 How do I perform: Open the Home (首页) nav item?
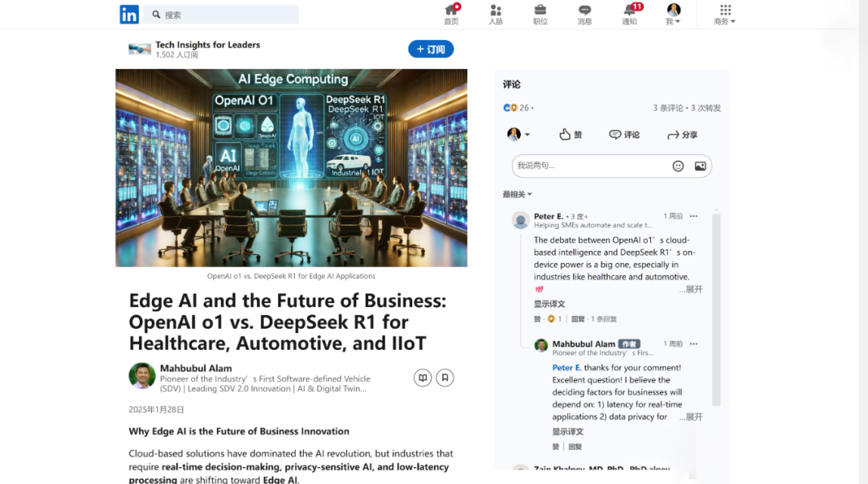(451, 14)
